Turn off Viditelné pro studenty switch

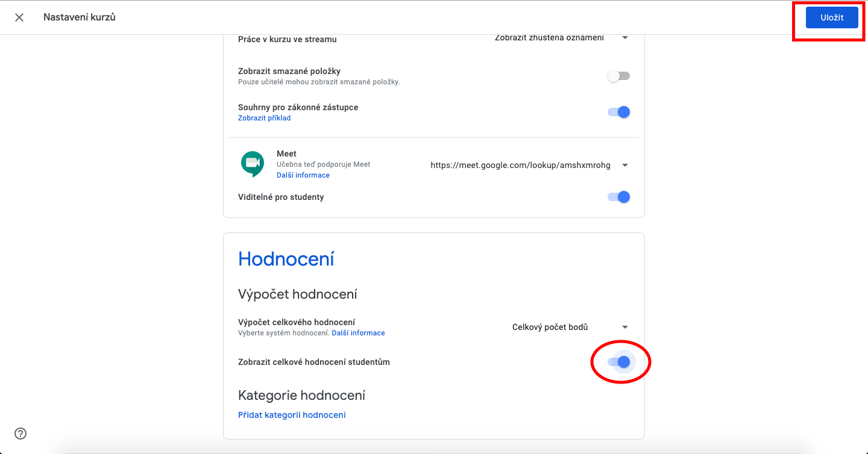coord(618,197)
